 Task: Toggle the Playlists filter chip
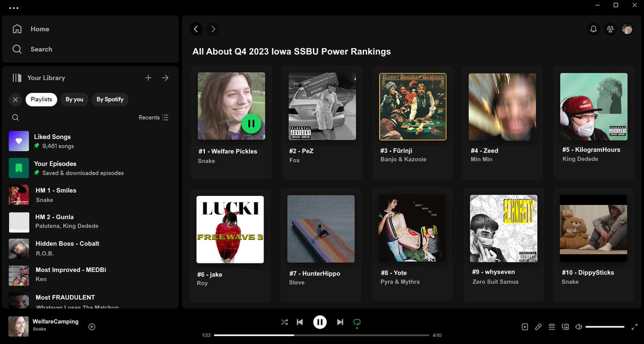pos(41,99)
